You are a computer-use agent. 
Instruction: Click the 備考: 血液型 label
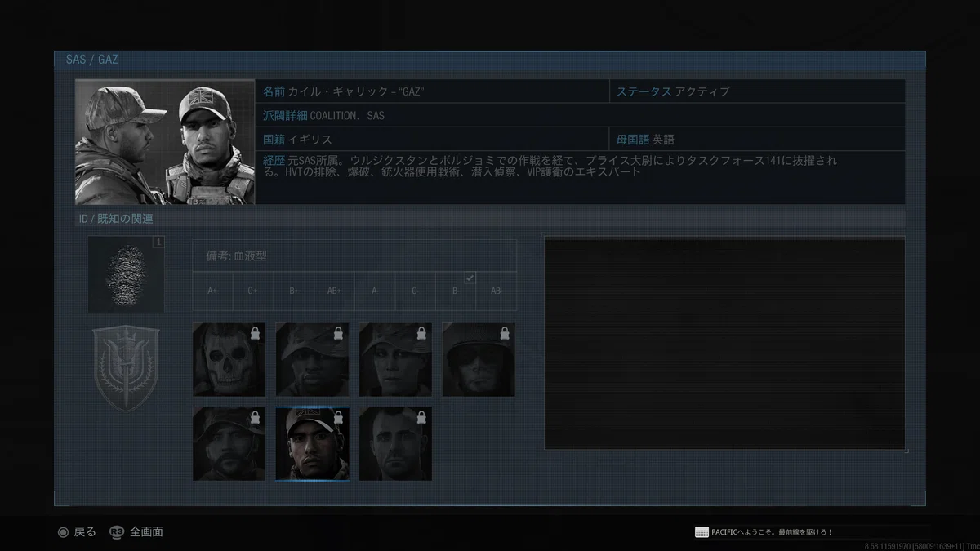click(x=236, y=256)
